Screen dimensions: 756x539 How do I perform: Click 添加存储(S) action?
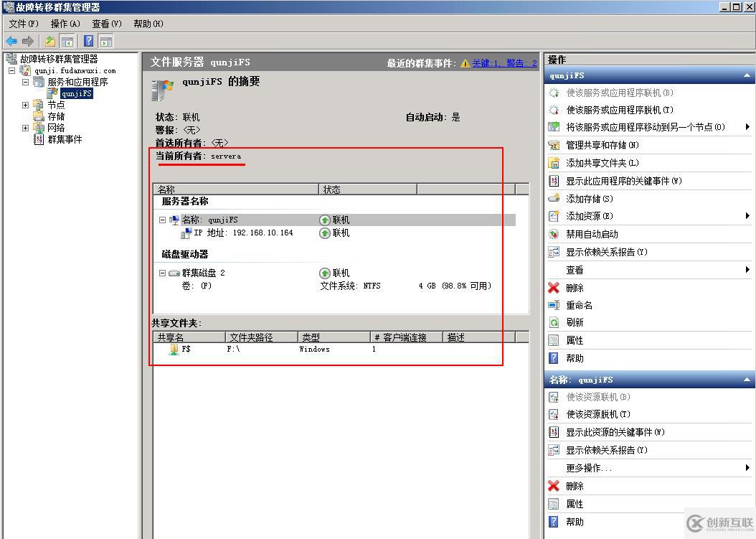(x=589, y=199)
